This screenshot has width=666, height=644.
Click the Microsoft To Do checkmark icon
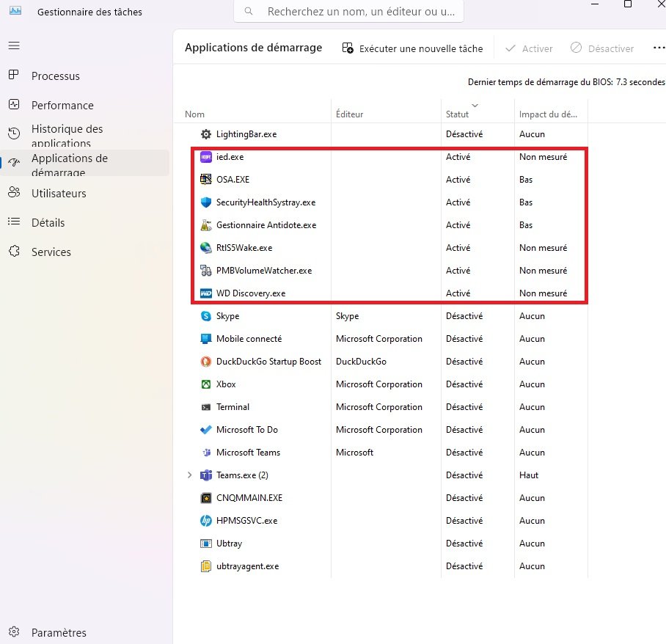click(x=206, y=430)
